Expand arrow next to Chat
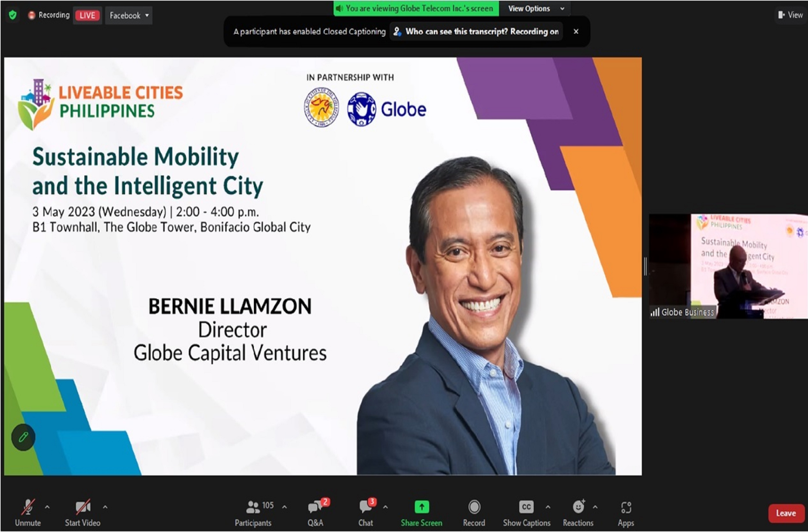The image size is (808, 532). (385, 507)
